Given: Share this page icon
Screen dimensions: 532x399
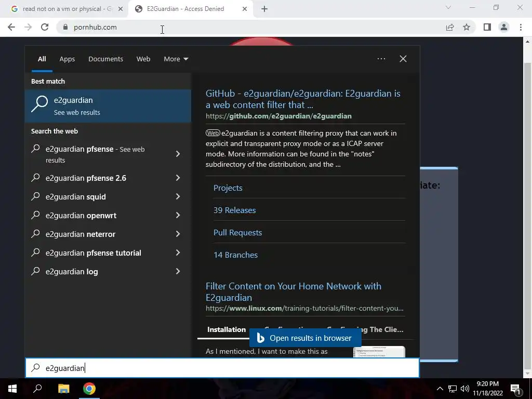Looking at the screenshot, I should coord(450,27).
